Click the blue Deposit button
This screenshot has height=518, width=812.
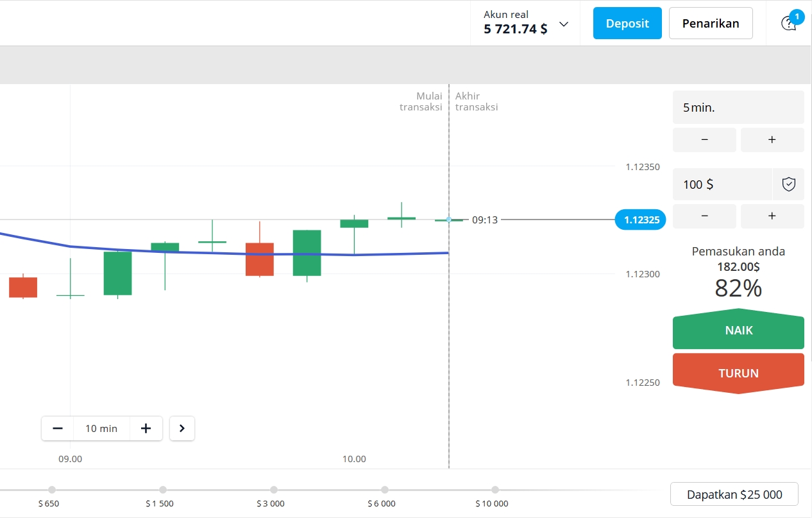(627, 22)
